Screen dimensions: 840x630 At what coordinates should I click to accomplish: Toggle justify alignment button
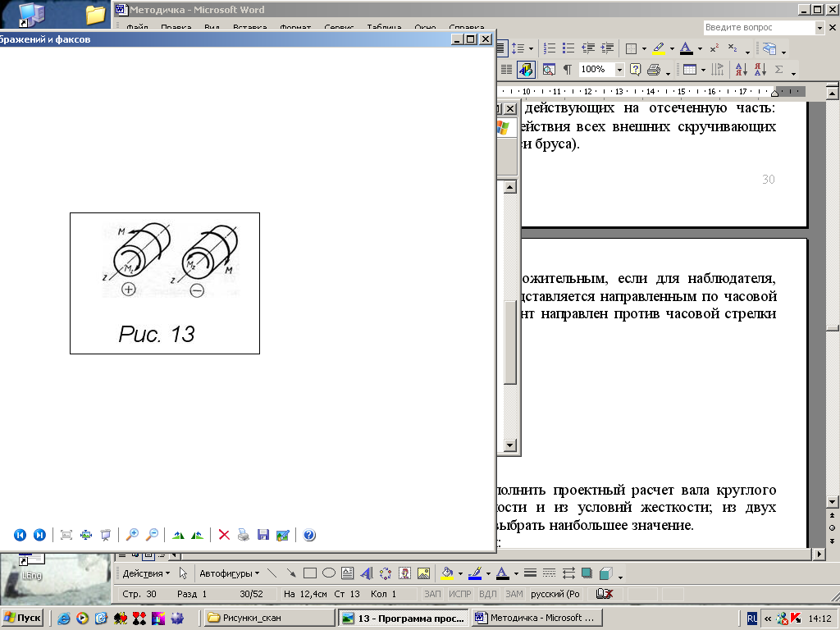pos(501,48)
